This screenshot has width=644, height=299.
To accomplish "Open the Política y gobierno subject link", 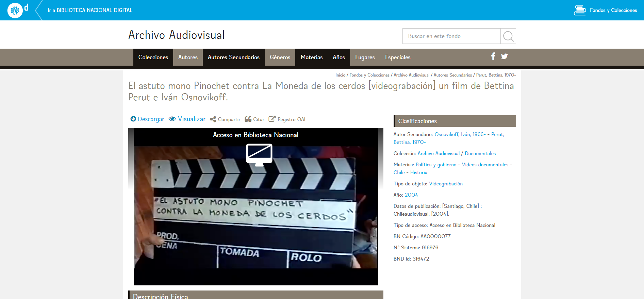I will [x=436, y=165].
